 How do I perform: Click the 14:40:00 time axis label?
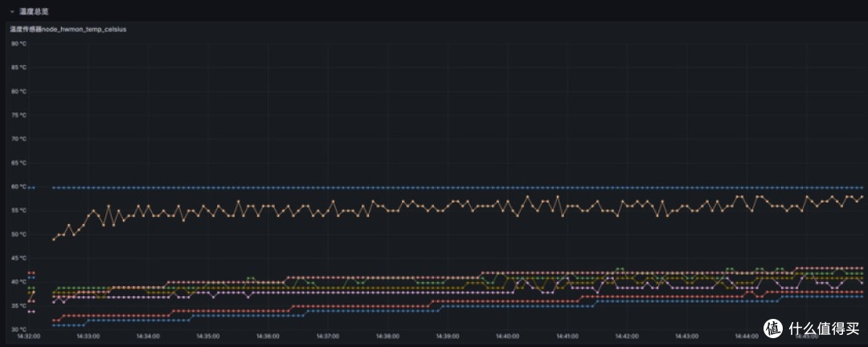[508, 336]
